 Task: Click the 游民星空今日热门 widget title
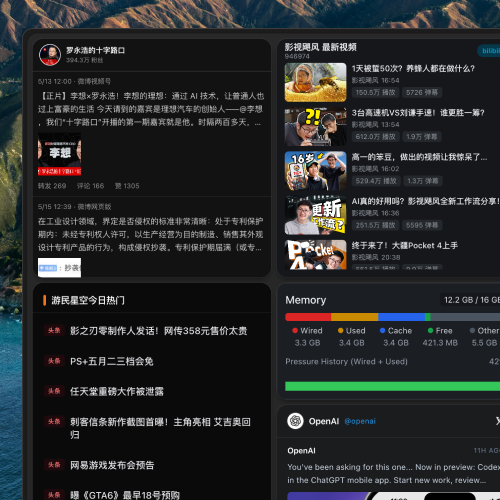[x=88, y=300]
